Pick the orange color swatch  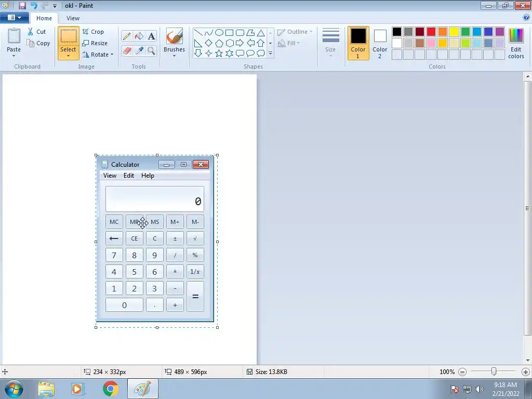[443, 32]
